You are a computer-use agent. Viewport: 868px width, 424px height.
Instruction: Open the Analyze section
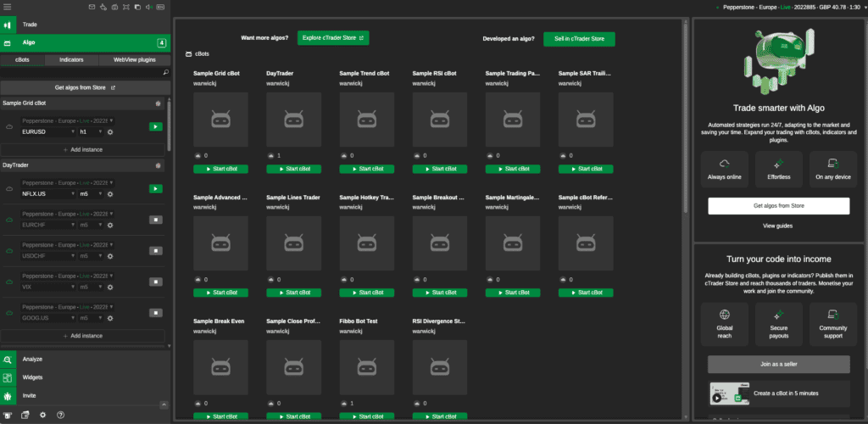[86, 360]
